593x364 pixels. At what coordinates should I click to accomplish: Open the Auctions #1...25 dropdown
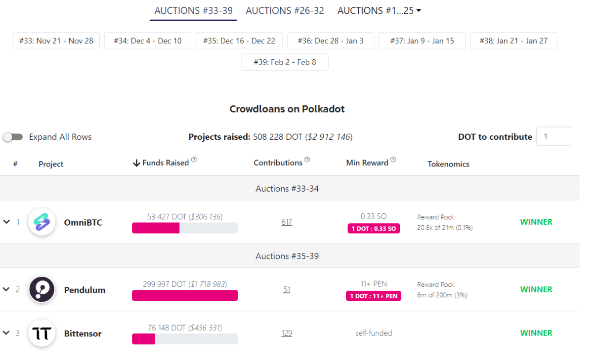[x=379, y=10]
